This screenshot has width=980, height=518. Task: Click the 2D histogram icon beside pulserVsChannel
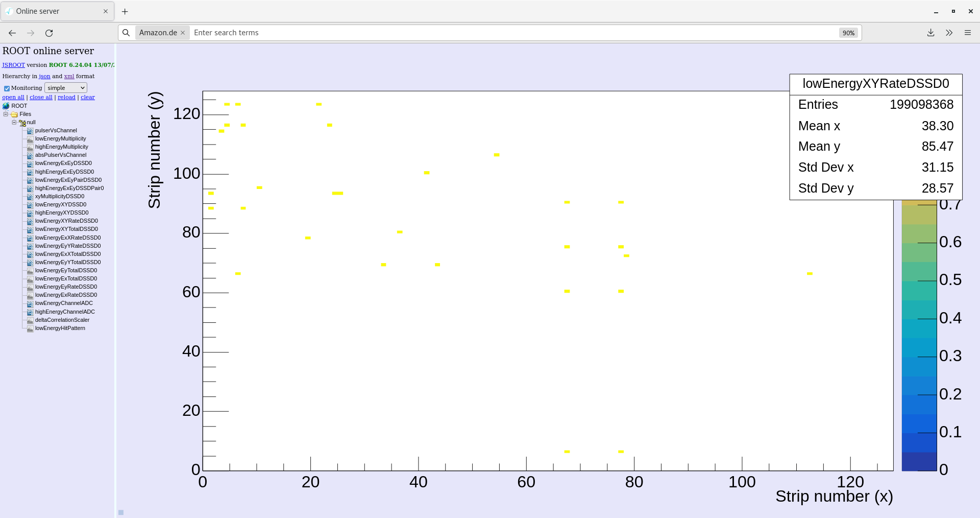(x=30, y=131)
